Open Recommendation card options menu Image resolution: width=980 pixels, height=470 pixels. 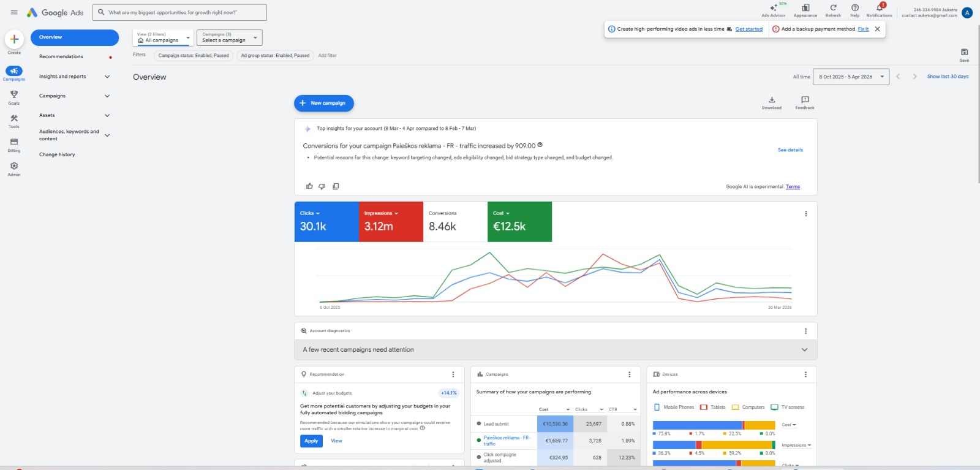[453, 374]
